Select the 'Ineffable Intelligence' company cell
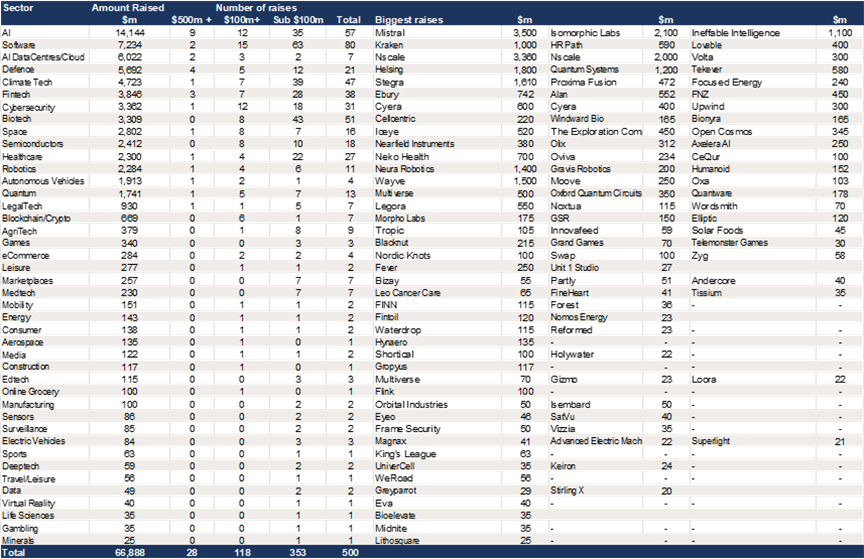The width and height of the screenshot is (864, 559). [736, 33]
